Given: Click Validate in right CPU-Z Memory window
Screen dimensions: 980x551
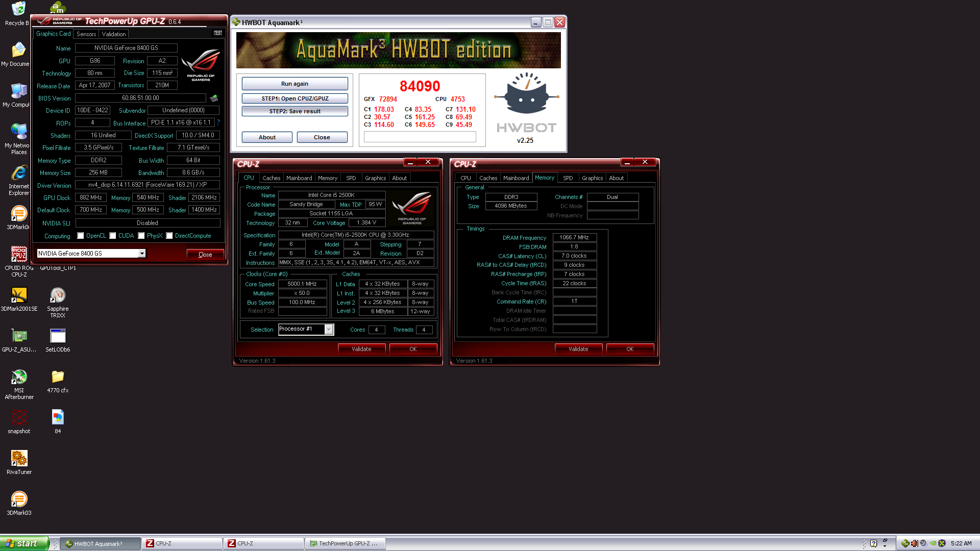Looking at the screenshot, I should point(578,349).
